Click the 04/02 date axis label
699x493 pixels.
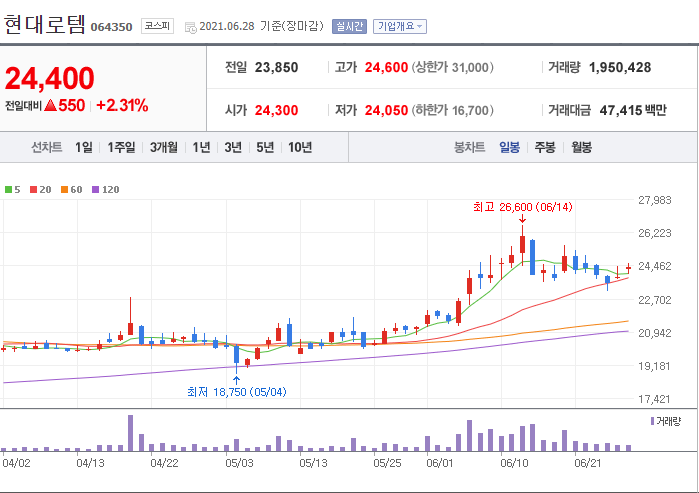[x=16, y=463]
